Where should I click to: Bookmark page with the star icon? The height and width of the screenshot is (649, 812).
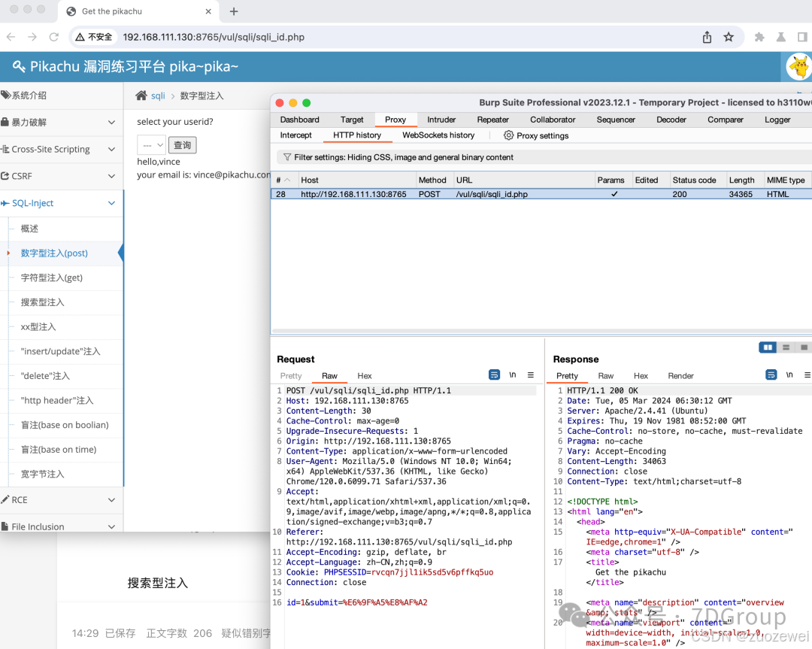pyautogui.click(x=729, y=37)
